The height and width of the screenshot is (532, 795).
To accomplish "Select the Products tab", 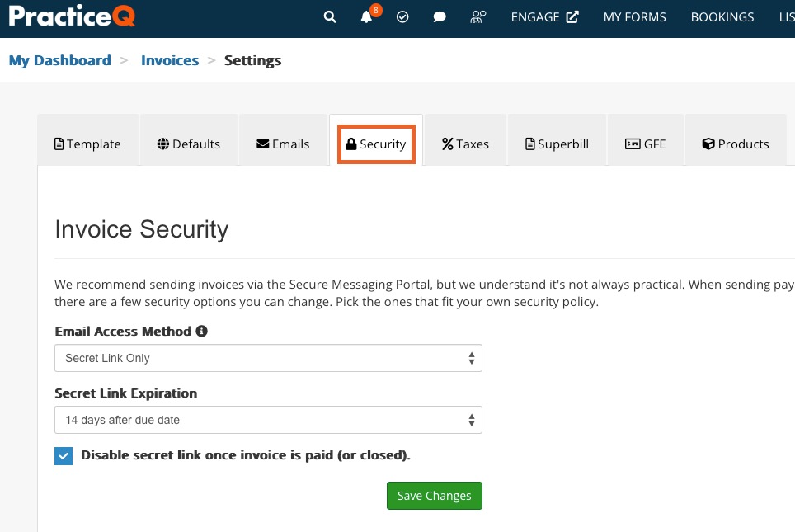I will tap(736, 144).
